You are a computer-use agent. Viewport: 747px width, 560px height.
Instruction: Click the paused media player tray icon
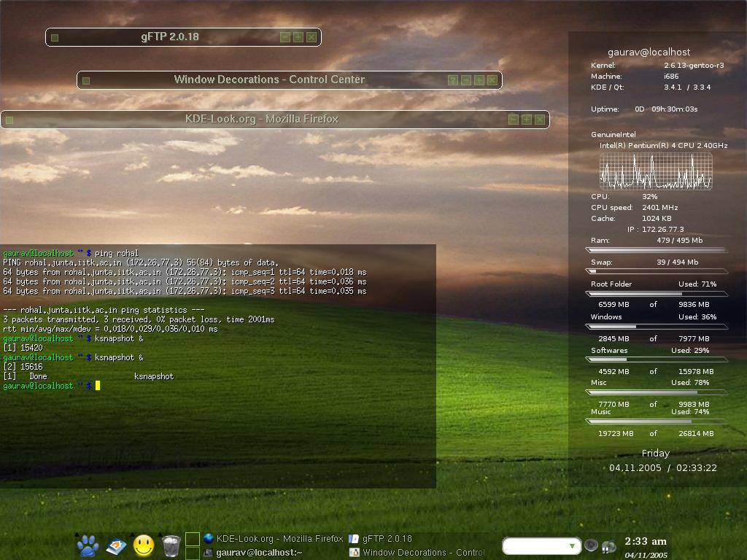608,547
